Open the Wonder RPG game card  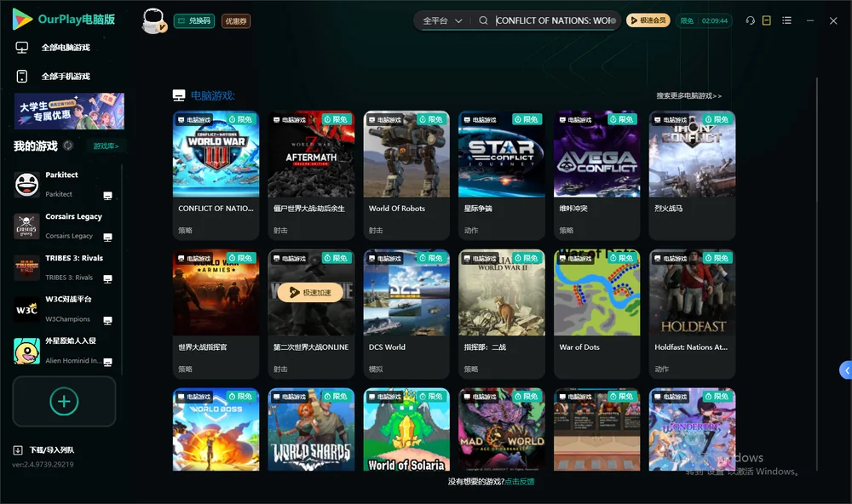click(x=692, y=429)
